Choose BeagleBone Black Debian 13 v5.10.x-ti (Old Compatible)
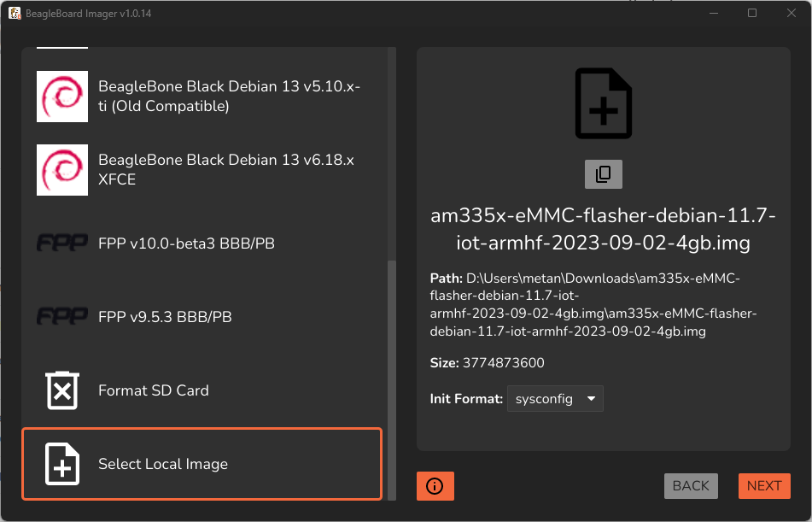 202,97
